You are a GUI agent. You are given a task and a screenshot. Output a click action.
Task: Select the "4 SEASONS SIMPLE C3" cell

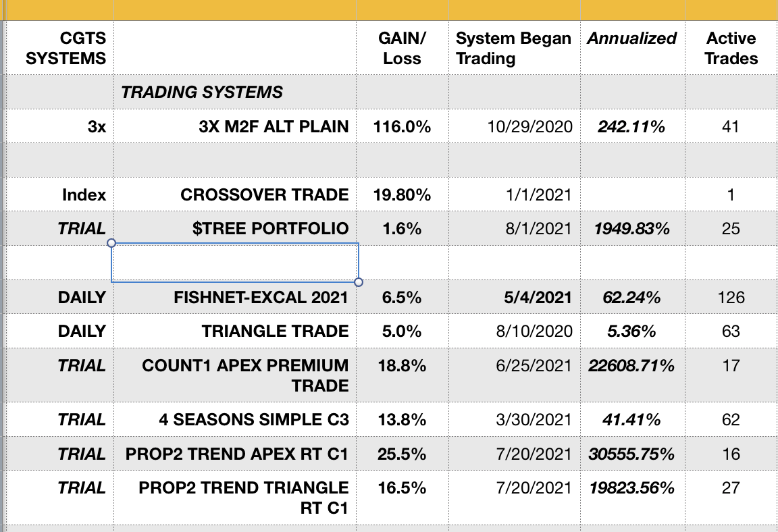253,420
